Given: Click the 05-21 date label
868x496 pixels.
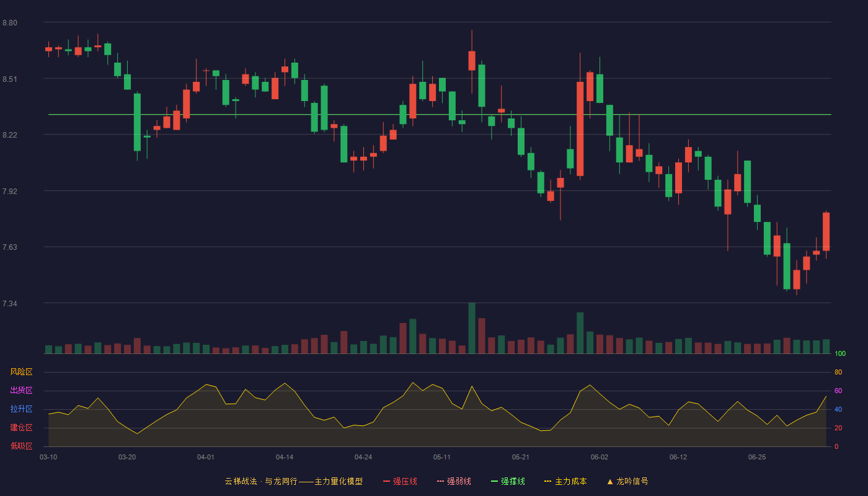Looking at the screenshot, I should (x=521, y=457).
